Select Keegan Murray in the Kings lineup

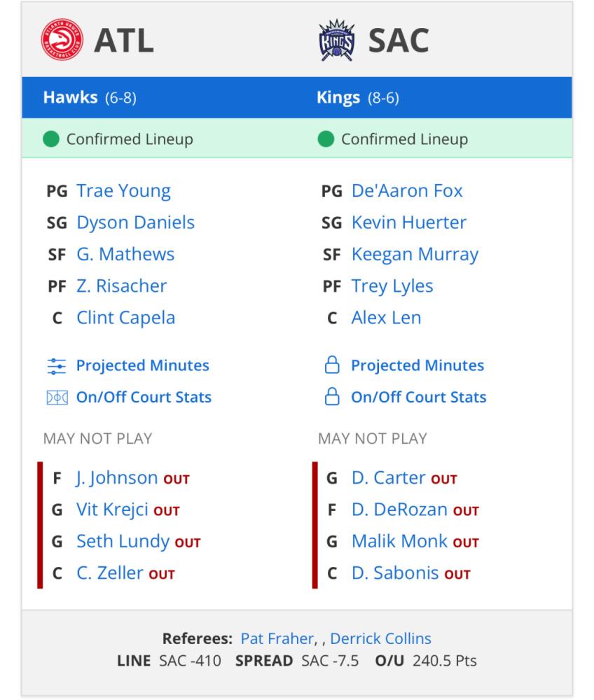click(415, 254)
